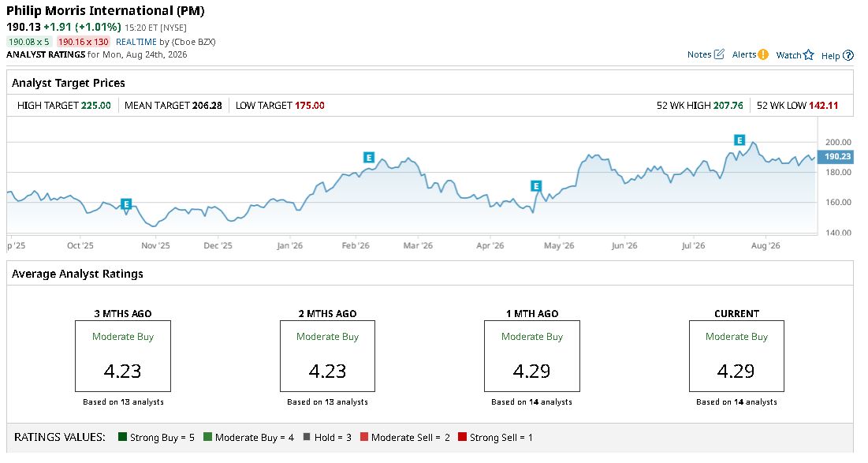Click 'Based on 13 analysts' under 3 MTHS AGO

[x=123, y=402]
